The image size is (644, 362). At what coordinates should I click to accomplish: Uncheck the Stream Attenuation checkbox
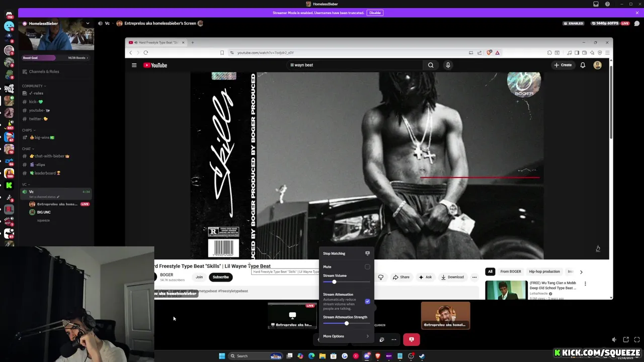point(367,301)
